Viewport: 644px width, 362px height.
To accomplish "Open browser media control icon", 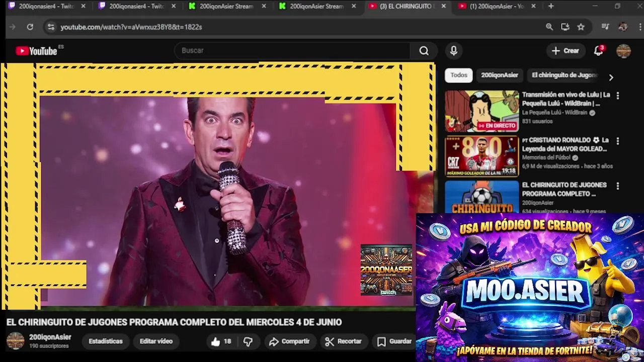I will 605,27.
